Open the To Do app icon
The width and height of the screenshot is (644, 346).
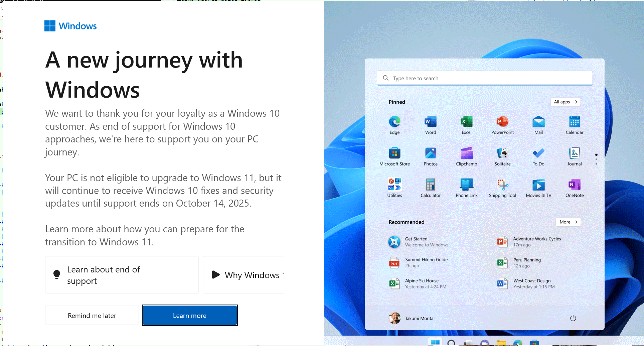tap(538, 153)
